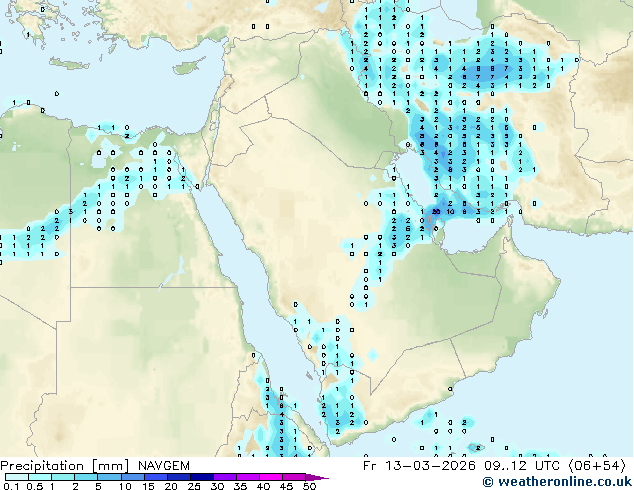
Task: Click the 1–2 mm legend swatch
Action: (x=63, y=477)
